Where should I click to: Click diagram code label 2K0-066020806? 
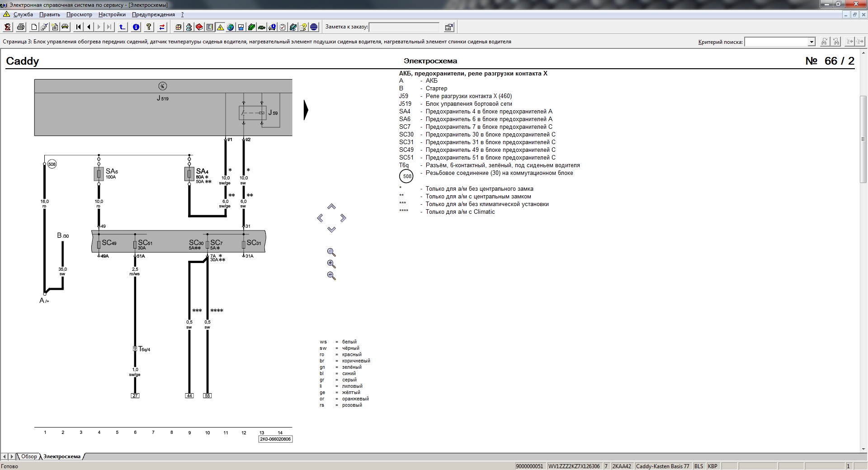click(x=275, y=439)
